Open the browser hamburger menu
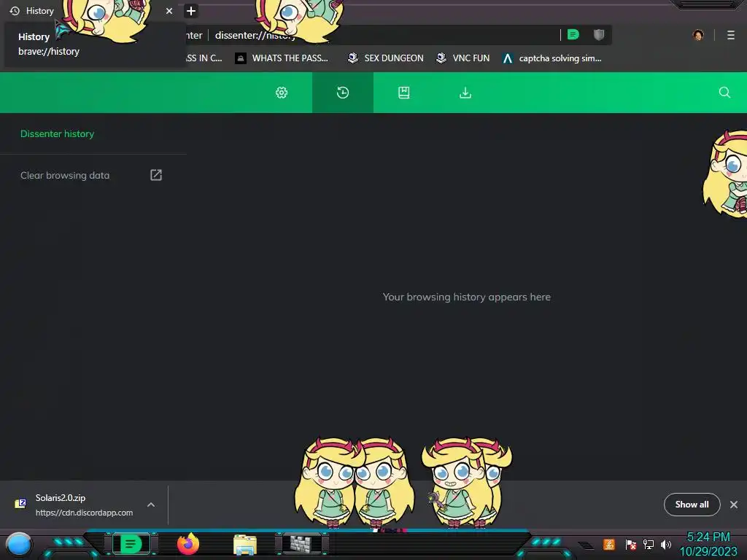This screenshot has height=560, width=747. tap(731, 35)
